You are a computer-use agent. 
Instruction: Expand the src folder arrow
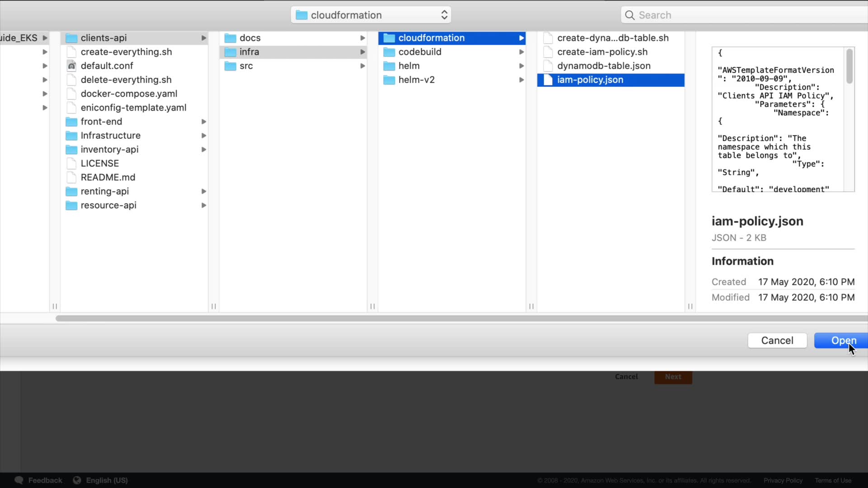(x=363, y=66)
